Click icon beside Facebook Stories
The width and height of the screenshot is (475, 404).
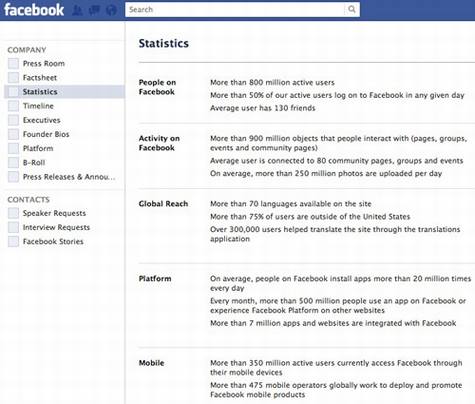13,241
